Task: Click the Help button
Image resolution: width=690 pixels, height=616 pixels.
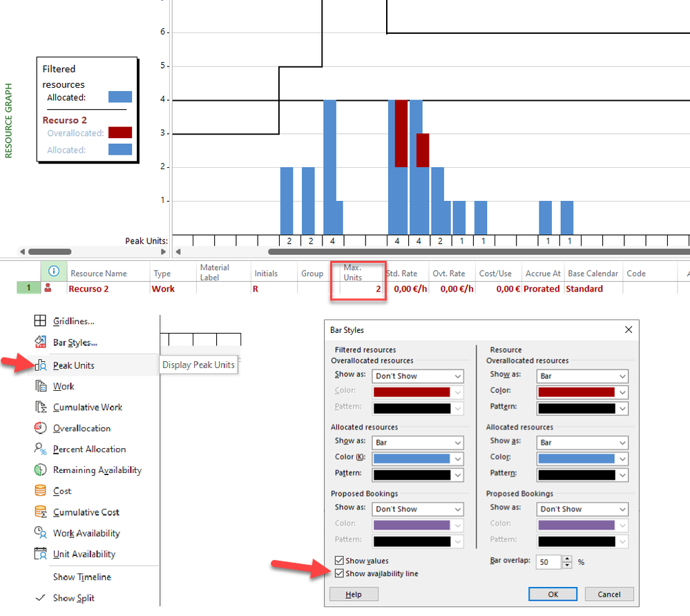Action: pyautogui.click(x=354, y=594)
